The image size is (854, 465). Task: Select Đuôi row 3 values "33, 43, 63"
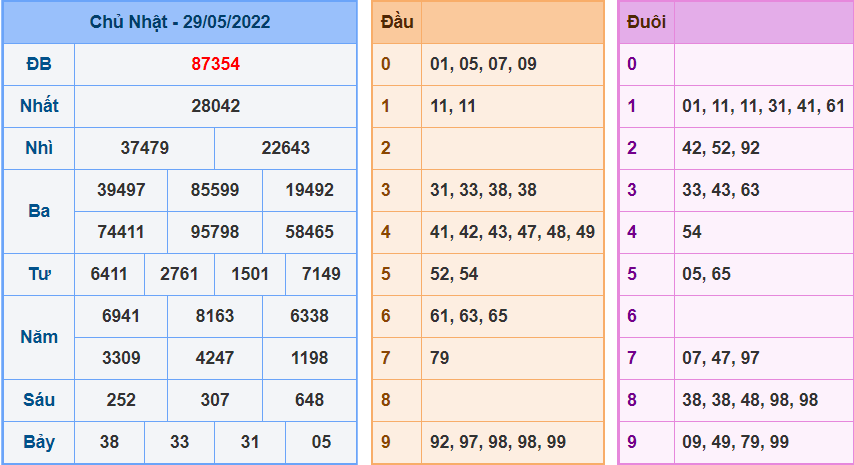[721, 189]
